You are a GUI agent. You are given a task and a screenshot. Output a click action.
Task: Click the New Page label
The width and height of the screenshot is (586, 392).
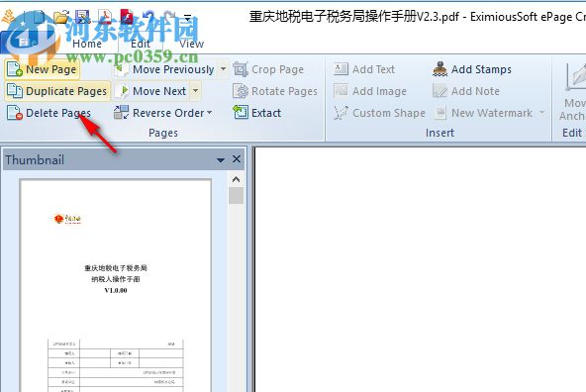tap(50, 69)
